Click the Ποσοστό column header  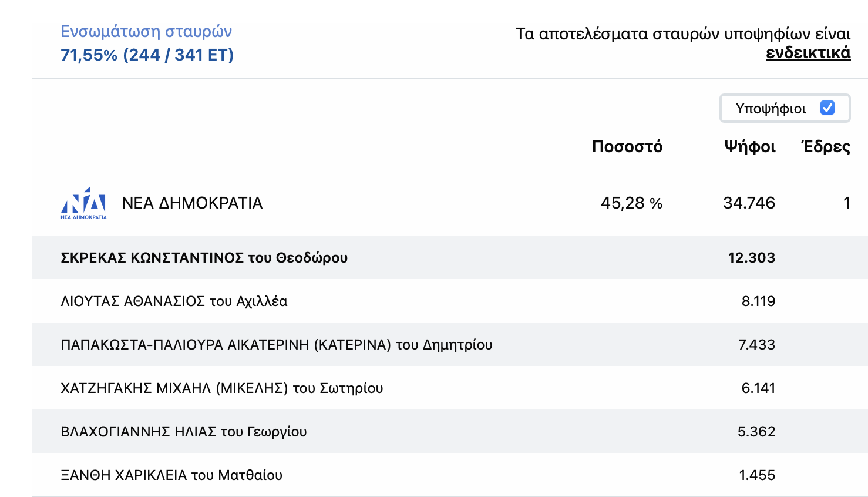point(627,146)
